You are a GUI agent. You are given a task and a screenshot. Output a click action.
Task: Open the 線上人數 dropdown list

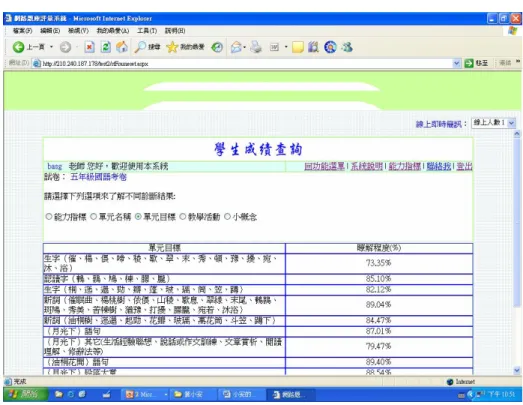click(x=494, y=123)
